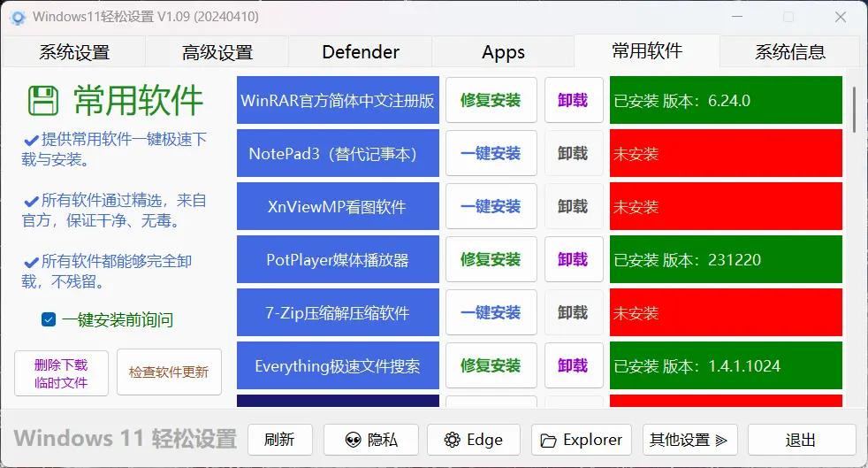868x468 pixels.
Task: Click the 退出 button
Action: click(x=801, y=440)
